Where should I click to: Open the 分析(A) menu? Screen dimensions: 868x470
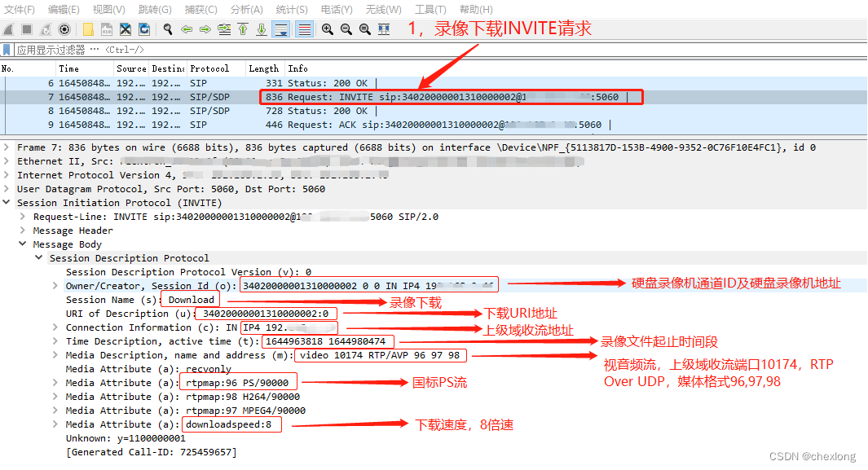coord(247,10)
